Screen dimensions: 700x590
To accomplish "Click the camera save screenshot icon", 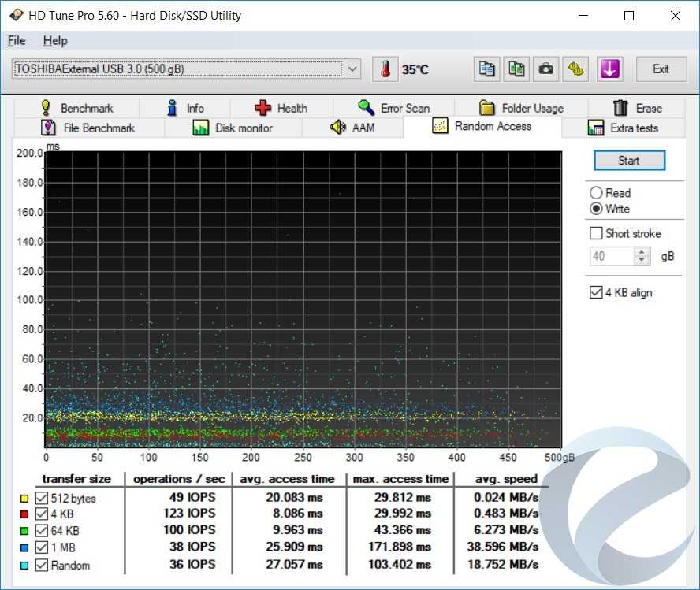I will point(545,69).
